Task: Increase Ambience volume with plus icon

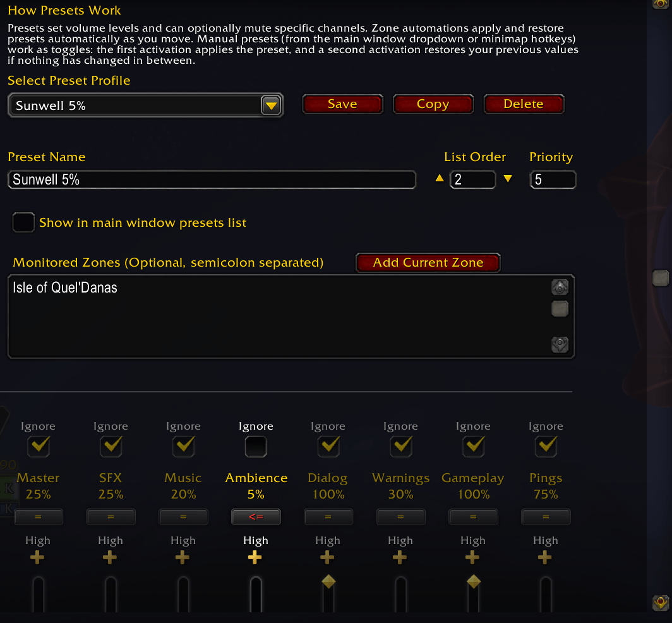Action: coord(255,557)
